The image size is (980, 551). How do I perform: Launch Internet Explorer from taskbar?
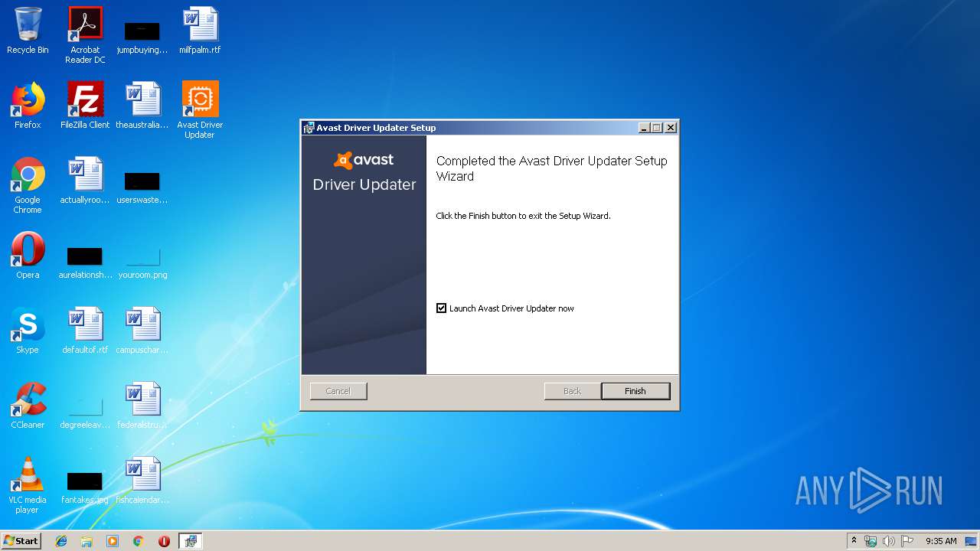click(61, 541)
